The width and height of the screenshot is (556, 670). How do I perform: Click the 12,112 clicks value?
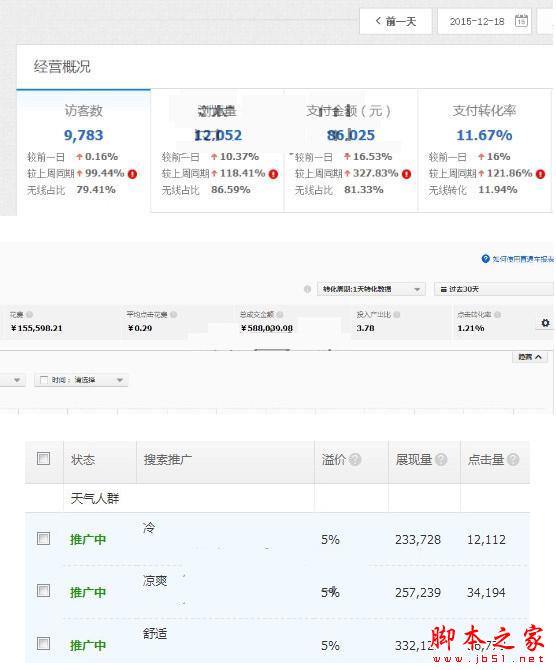[x=486, y=540]
